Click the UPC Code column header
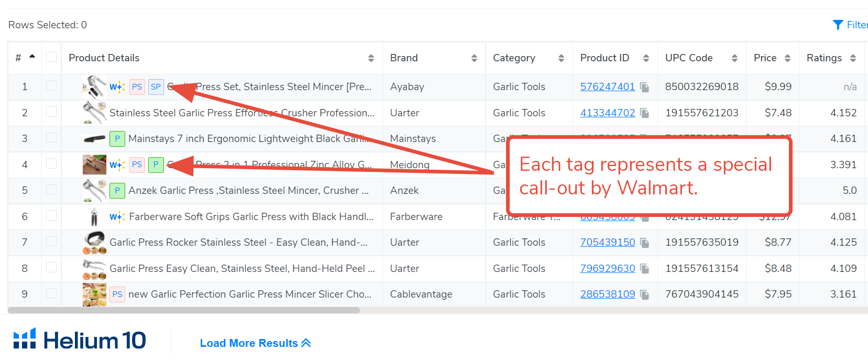868x361 pixels. 689,58
